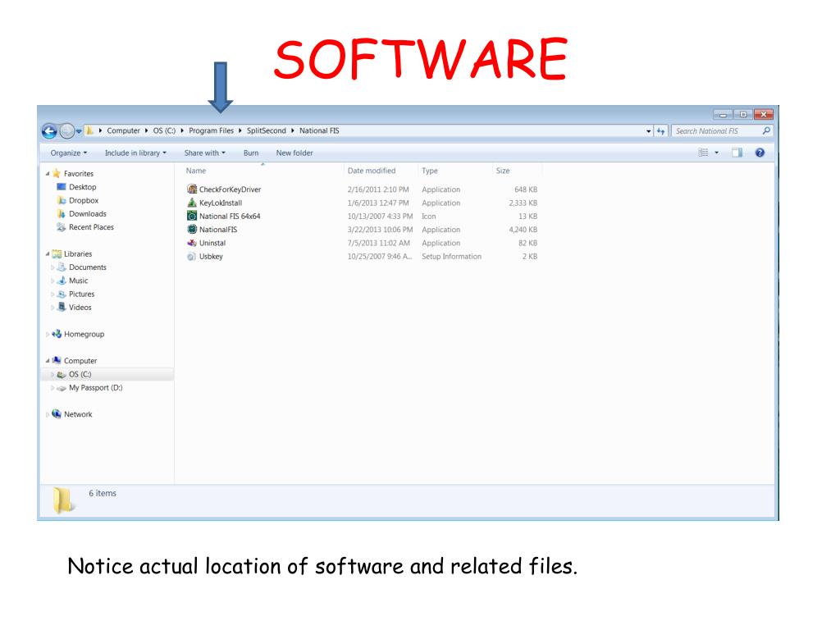Image resolution: width=840 pixels, height=630 pixels.
Task: Click the Back navigation arrow button
Action: pos(49,130)
